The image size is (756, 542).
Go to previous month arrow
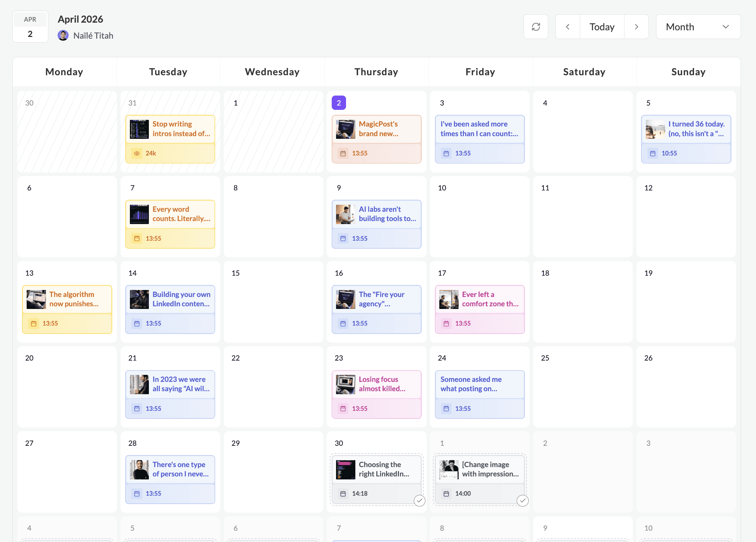pos(568,27)
